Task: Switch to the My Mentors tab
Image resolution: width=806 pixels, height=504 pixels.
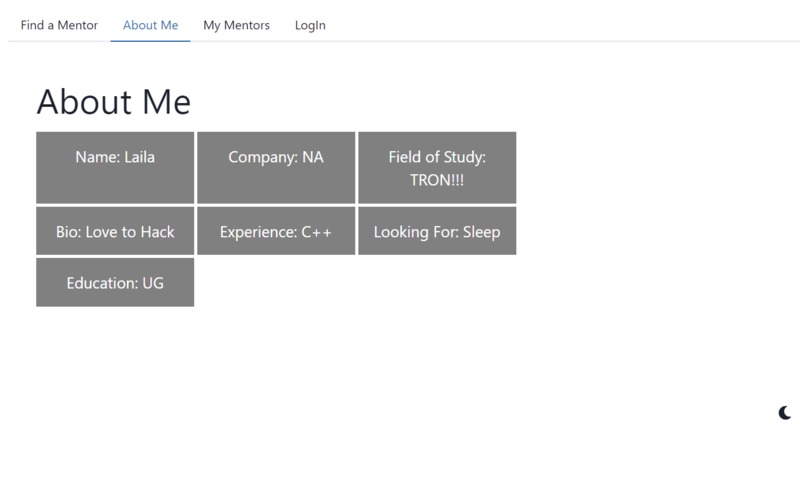Action: coord(236,25)
